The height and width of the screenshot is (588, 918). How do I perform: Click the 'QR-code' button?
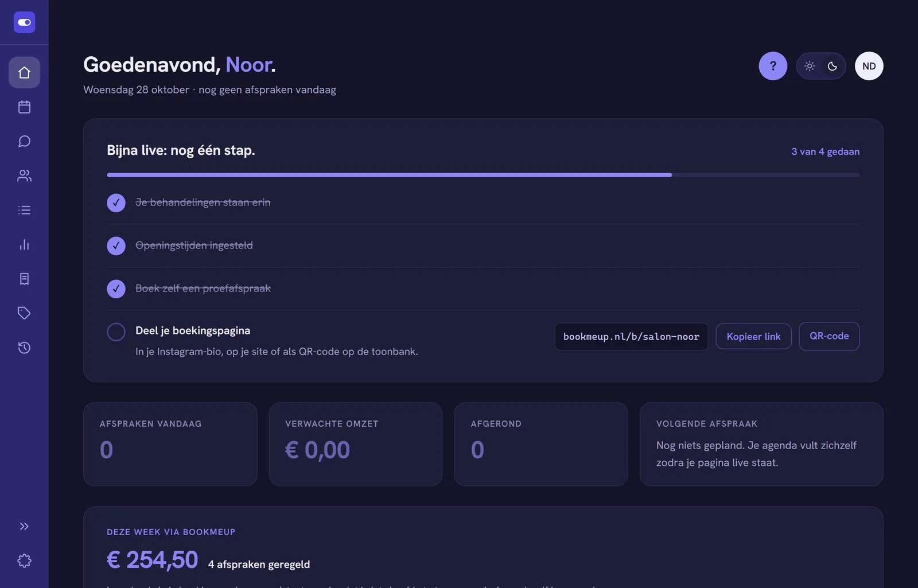[829, 336]
